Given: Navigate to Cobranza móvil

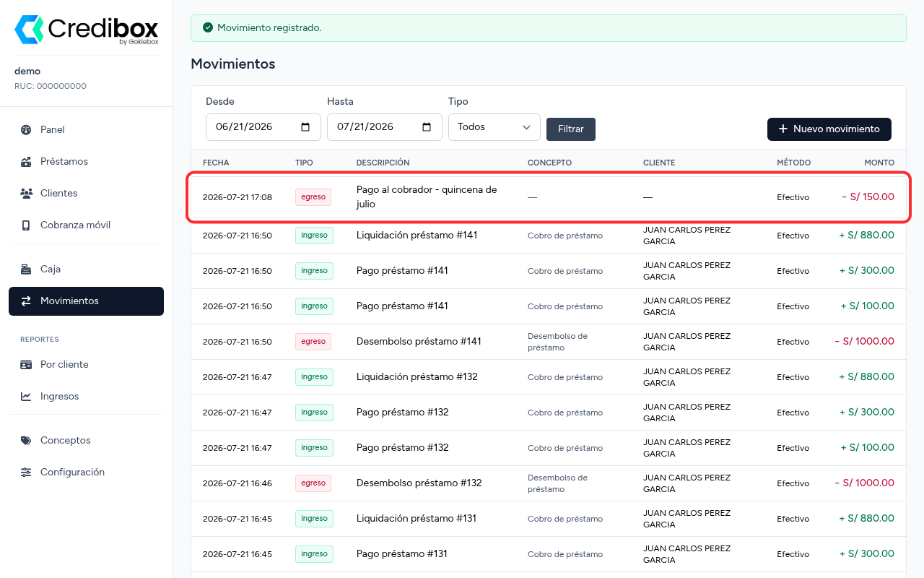Looking at the screenshot, I should (86, 225).
